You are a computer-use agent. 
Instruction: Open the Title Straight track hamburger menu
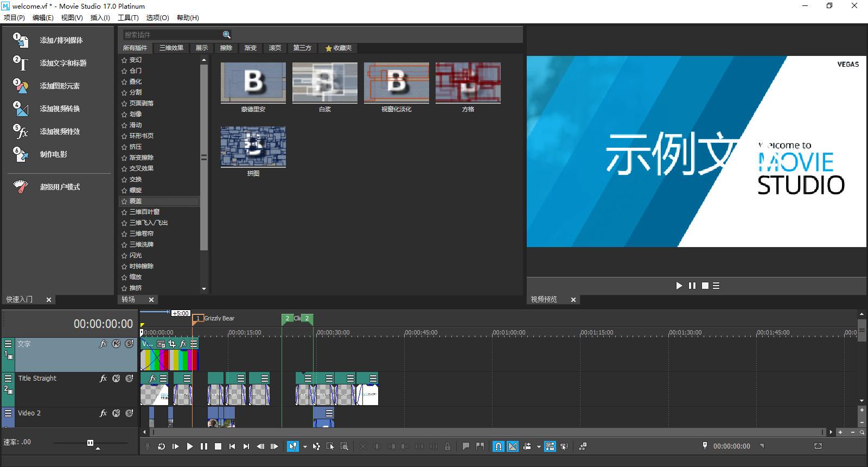point(8,378)
